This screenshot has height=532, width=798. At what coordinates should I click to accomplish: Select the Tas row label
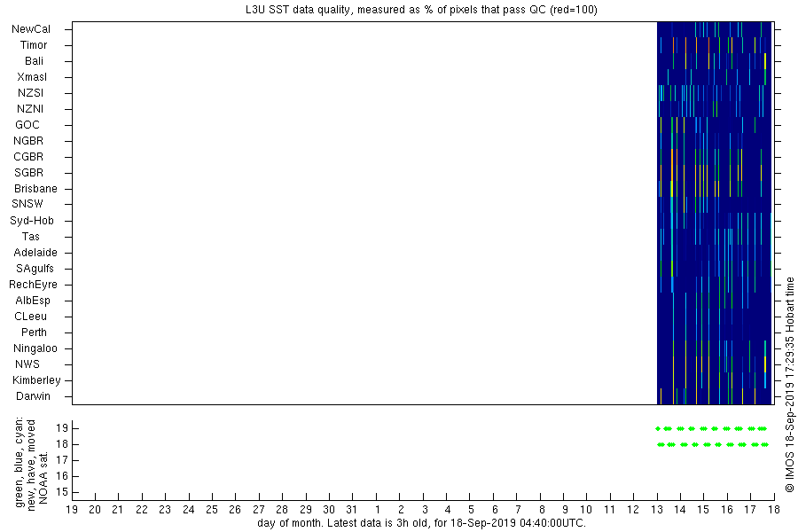(x=30, y=236)
